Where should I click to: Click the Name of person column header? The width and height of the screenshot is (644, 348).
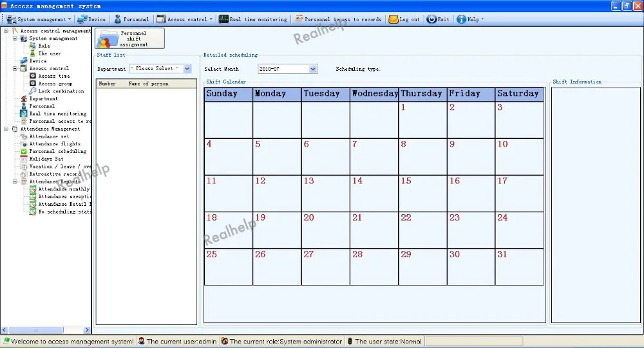pyautogui.click(x=162, y=84)
